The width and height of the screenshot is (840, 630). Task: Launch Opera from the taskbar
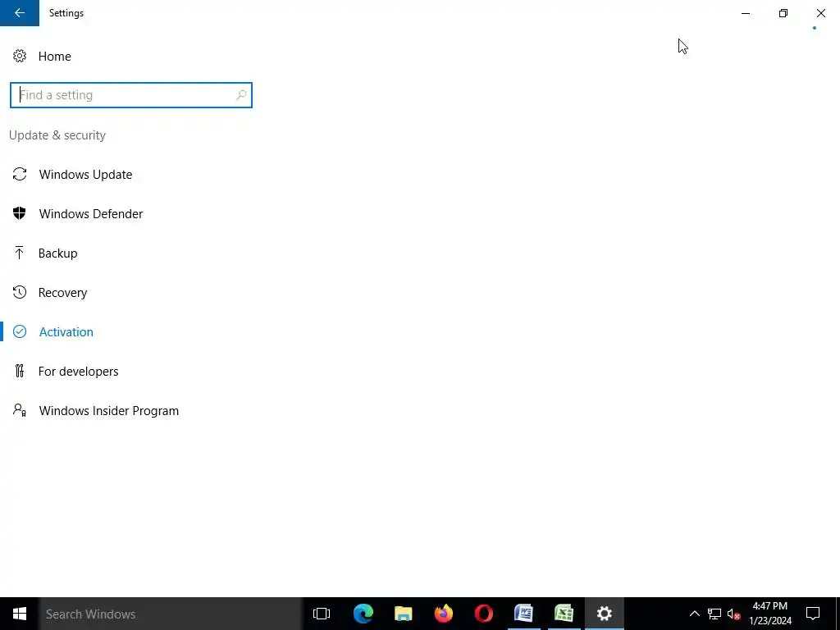pos(483,614)
